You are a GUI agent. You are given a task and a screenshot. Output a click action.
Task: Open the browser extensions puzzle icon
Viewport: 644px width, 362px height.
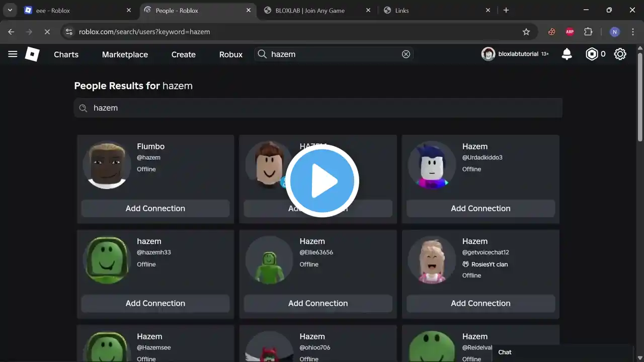tap(588, 32)
